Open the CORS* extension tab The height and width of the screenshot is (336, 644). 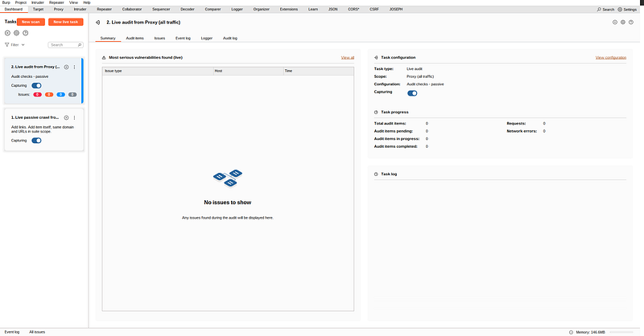click(x=353, y=9)
